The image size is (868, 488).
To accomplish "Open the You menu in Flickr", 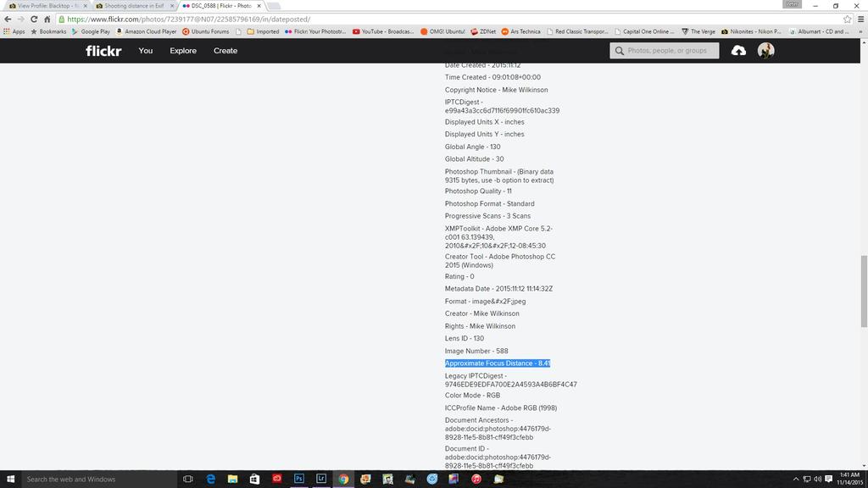I will pyautogui.click(x=146, y=51).
